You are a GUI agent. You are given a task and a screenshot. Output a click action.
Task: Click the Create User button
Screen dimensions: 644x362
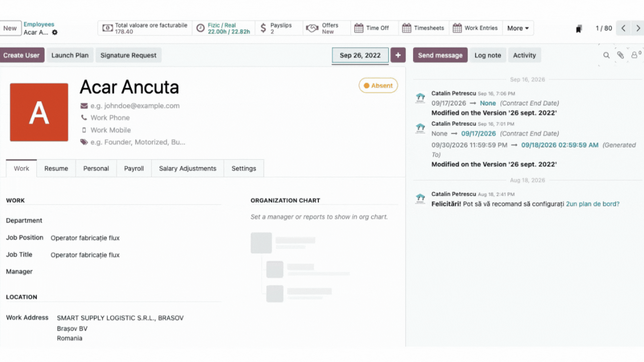tap(21, 55)
